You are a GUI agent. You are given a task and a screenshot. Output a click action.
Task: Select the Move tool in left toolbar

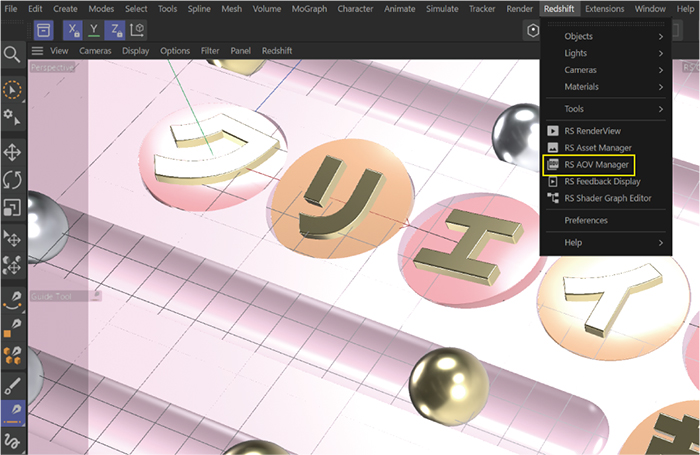coord(13,152)
